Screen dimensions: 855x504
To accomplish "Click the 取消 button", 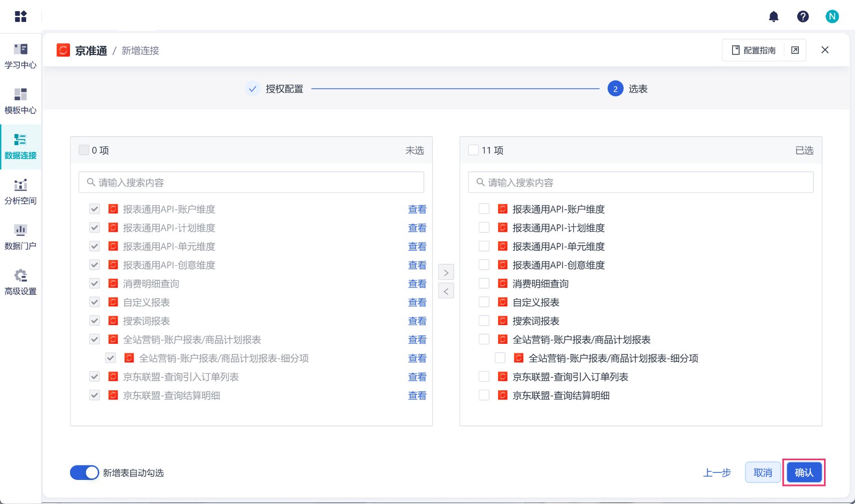I will pos(763,472).
